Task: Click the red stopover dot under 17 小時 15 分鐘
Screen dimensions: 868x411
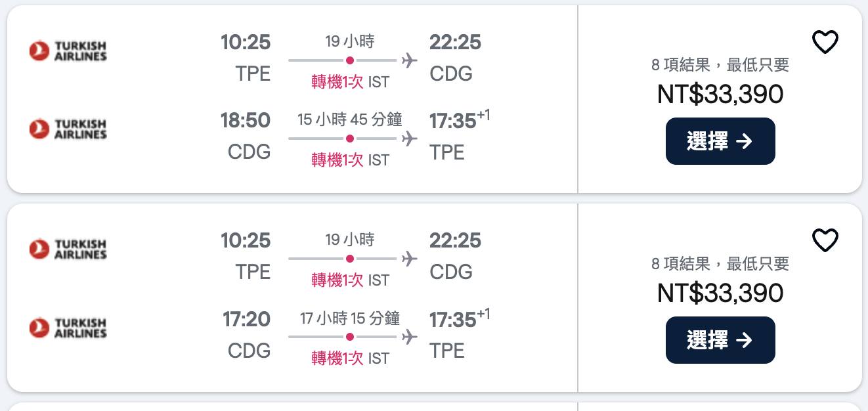Action: point(350,337)
